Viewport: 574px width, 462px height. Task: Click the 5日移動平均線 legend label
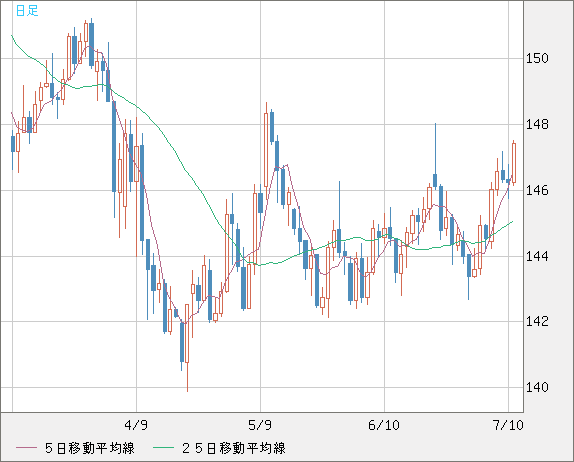point(90,448)
